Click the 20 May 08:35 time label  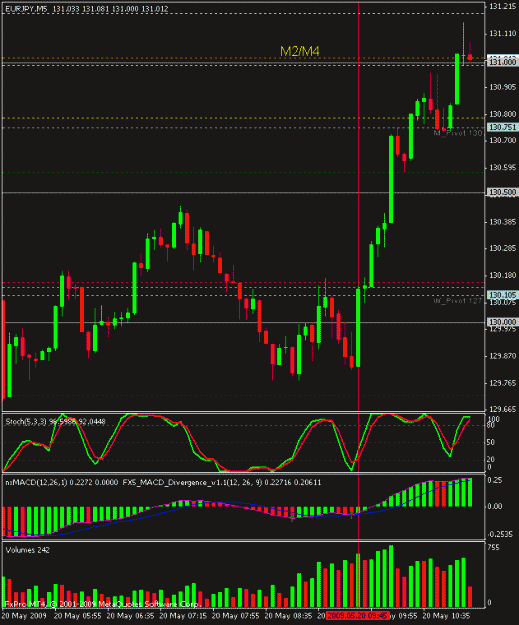pyautogui.click(x=289, y=616)
